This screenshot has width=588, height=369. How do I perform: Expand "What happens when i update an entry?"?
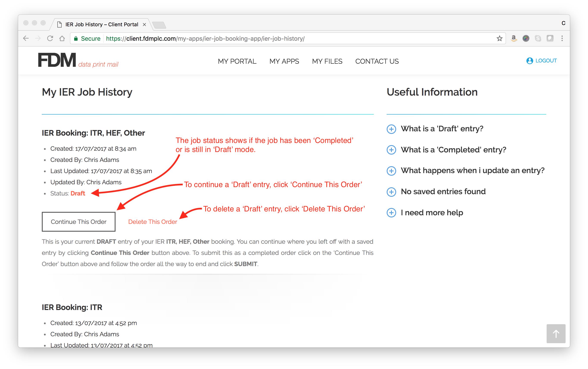point(391,171)
